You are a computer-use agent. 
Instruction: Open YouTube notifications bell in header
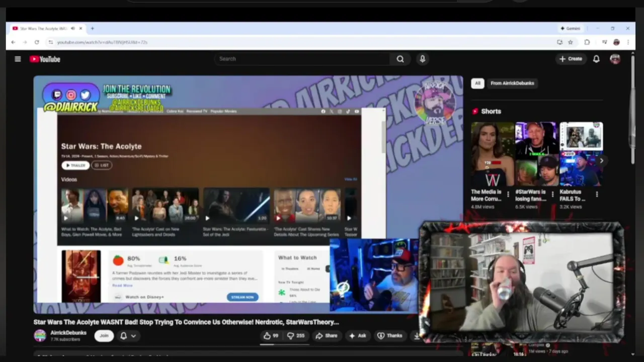[596, 59]
